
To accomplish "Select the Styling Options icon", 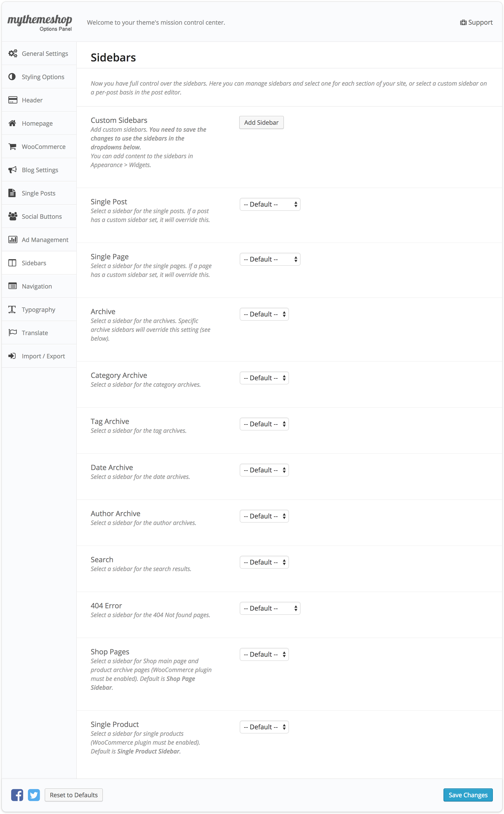I will (12, 77).
